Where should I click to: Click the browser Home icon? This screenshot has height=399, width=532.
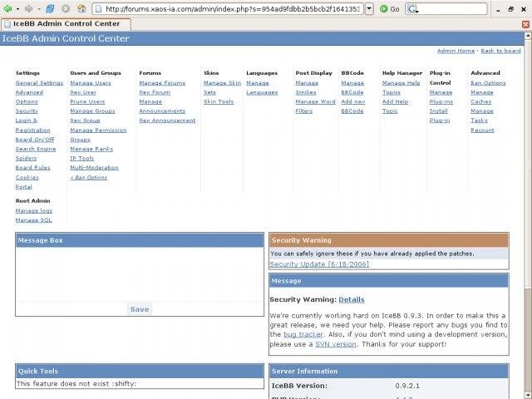pos(81,9)
